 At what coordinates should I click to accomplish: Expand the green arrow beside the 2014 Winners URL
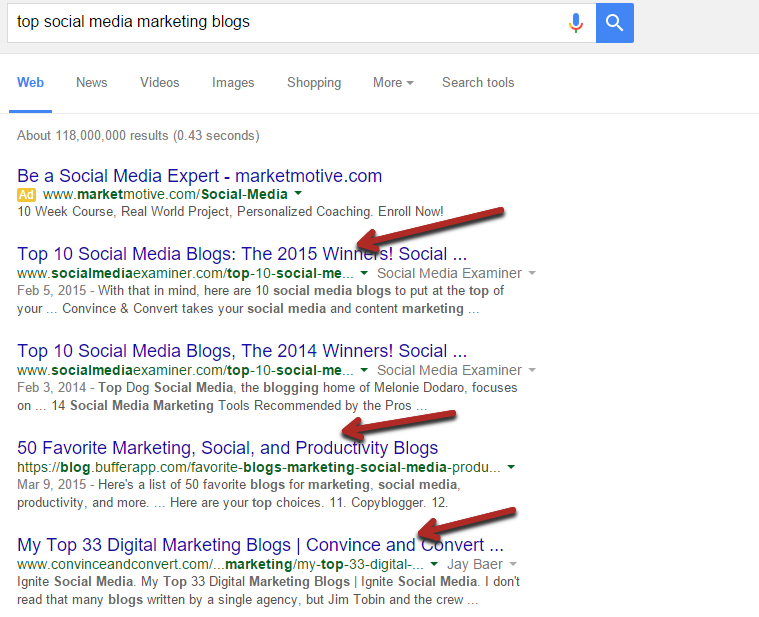pos(364,370)
